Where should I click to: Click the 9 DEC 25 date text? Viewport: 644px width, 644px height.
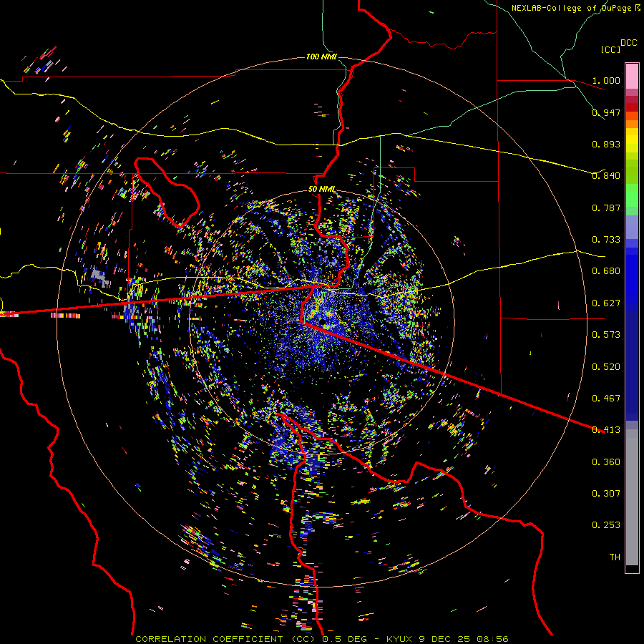[444, 639]
